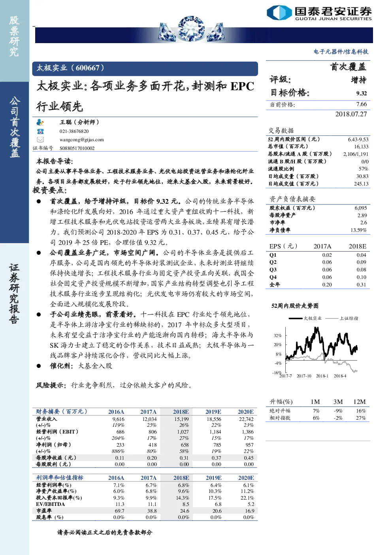Click the 风险提示 label
This screenshot has height=555, width=392.
(51, 385)
